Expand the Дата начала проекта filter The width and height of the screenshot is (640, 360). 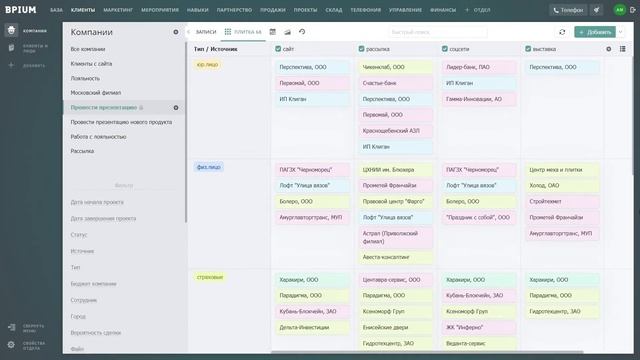pos(97,202)
